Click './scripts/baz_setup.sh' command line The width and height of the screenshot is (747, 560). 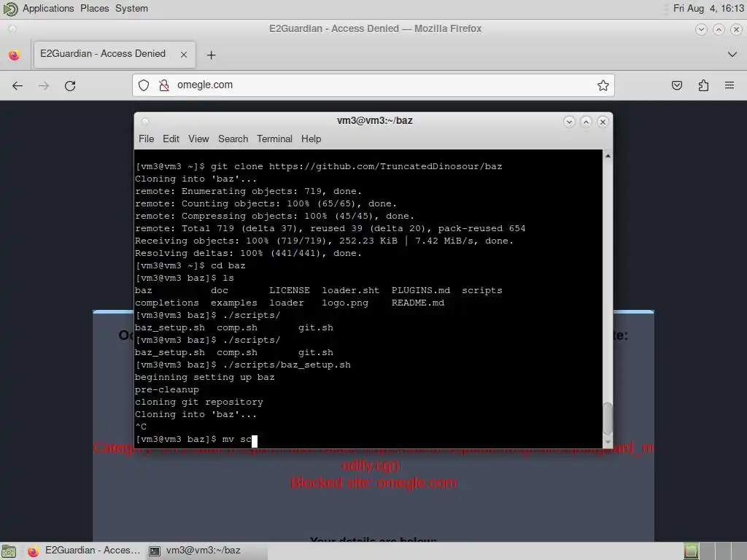243,365
